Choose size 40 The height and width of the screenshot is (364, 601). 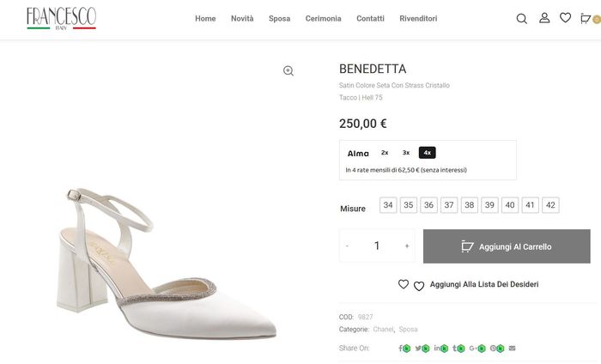click(510, 205)
